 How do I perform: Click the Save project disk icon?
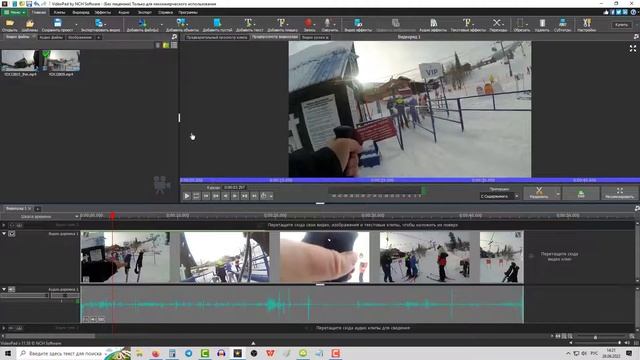(x=58, y=23)
